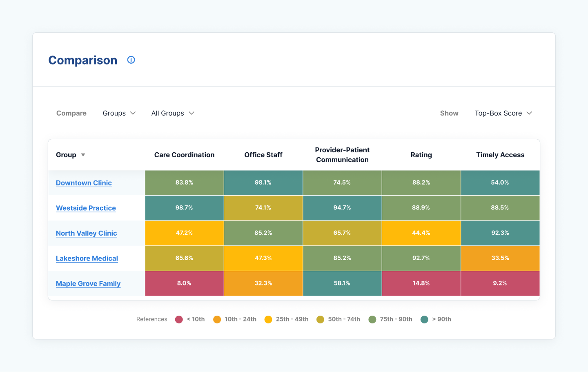Select the 65.7% cell
Image resolution: width=588 pixels, height=372 pixels.
[342, 233]
